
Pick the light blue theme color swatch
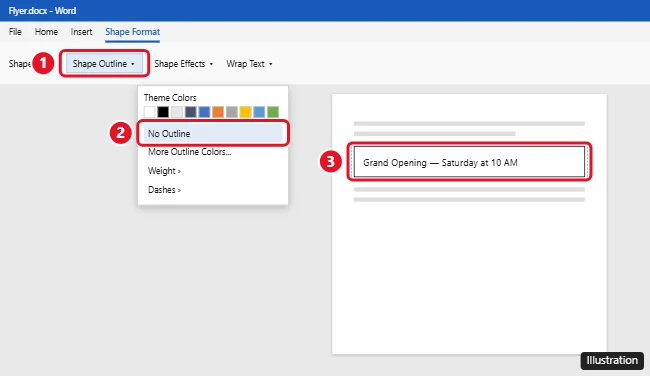click(259, 112)
